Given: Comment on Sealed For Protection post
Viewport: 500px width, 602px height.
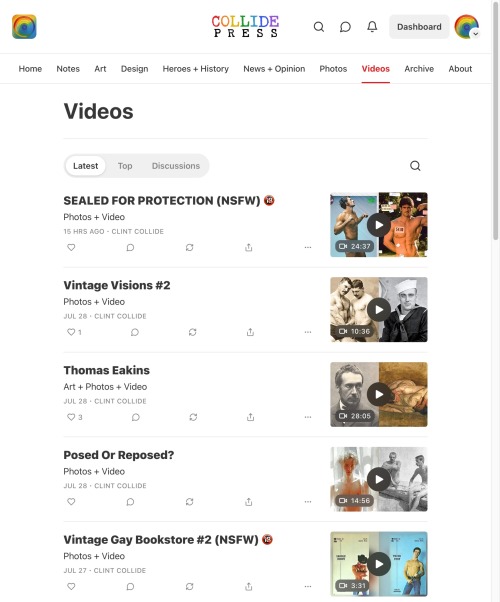Looking at the screenshot, I should [130, 248].
